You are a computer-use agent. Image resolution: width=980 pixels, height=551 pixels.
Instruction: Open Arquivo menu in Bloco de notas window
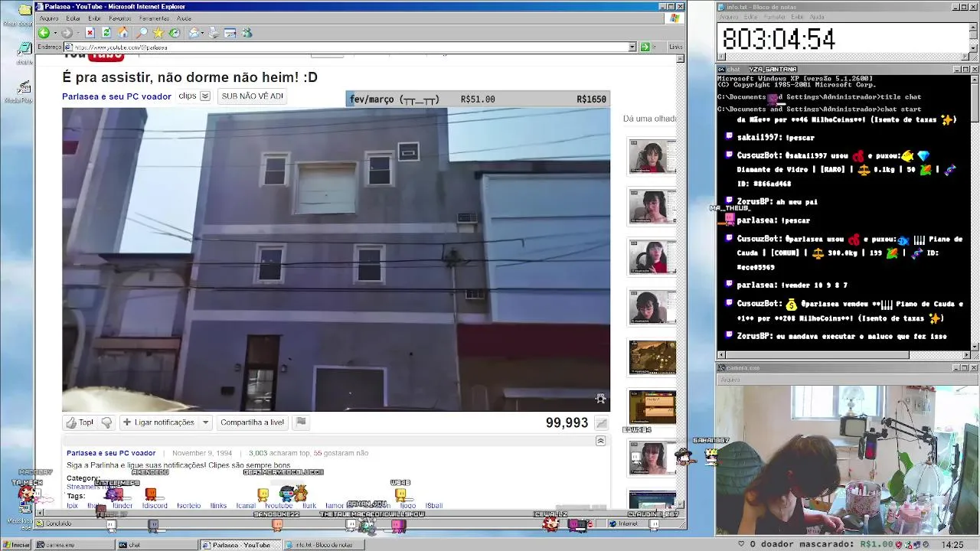point(729,17)
